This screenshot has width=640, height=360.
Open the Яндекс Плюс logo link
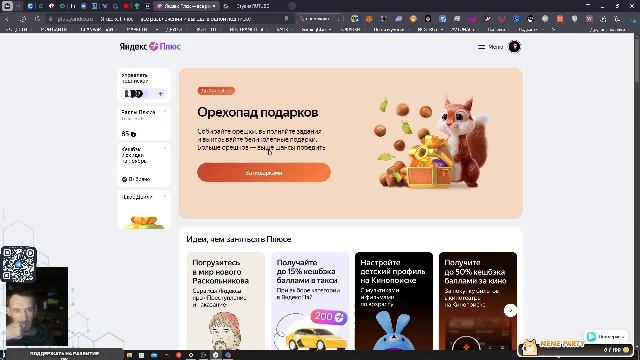click(150, 47)
